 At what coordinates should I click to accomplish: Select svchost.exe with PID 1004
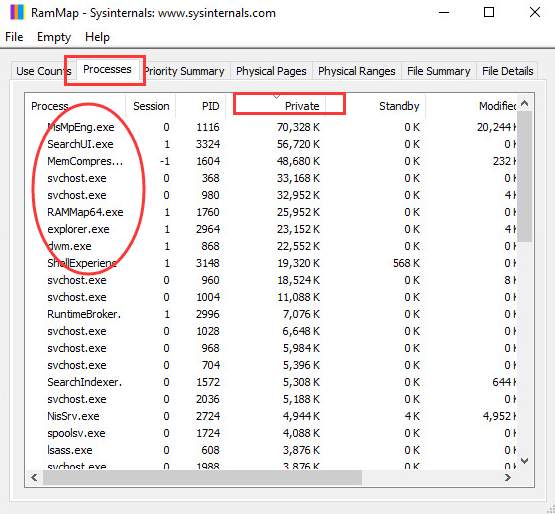pyautogui.click(x=271, y=297)
